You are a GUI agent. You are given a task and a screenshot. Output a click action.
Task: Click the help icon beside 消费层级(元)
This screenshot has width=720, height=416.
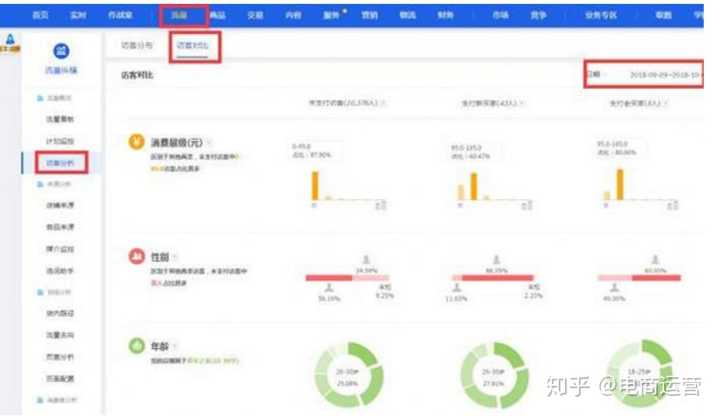click(209, 143)
